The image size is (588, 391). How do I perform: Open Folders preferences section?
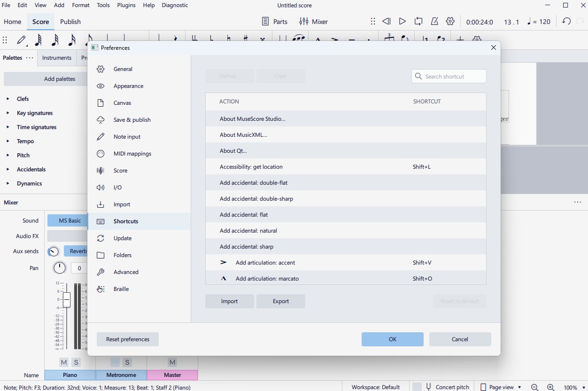point(139,255)
